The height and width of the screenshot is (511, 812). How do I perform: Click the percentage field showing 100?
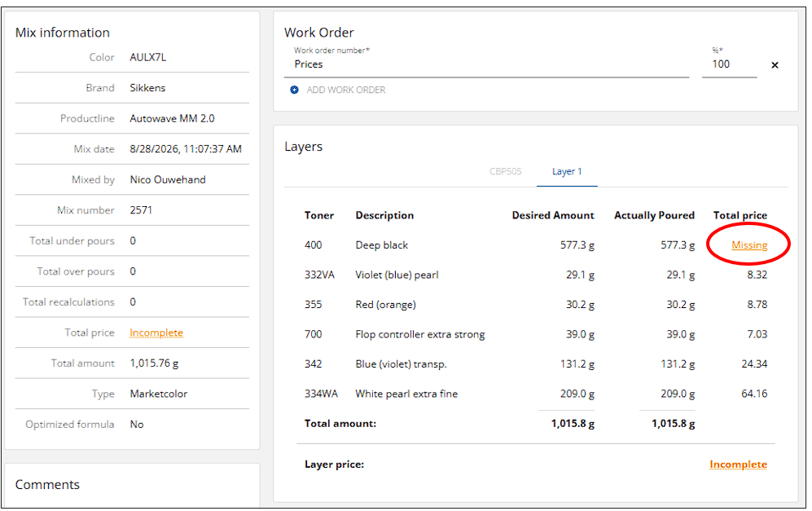coord(729,64)
